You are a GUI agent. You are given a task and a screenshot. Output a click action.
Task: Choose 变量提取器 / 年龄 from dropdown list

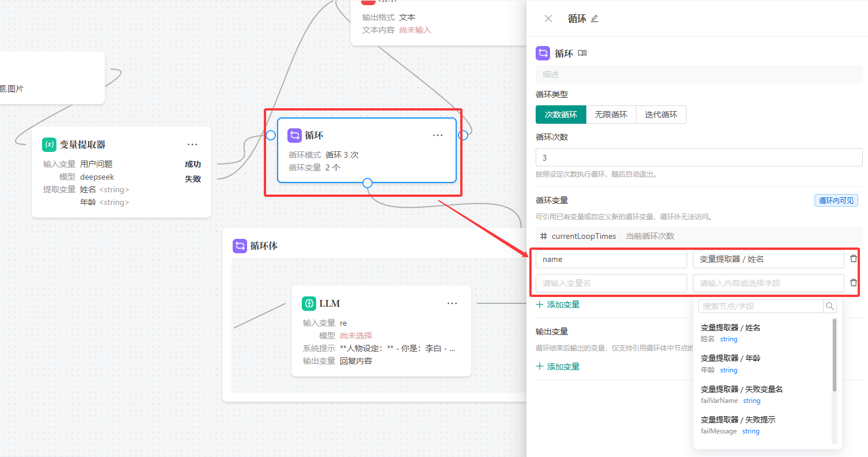coord(763,364)
